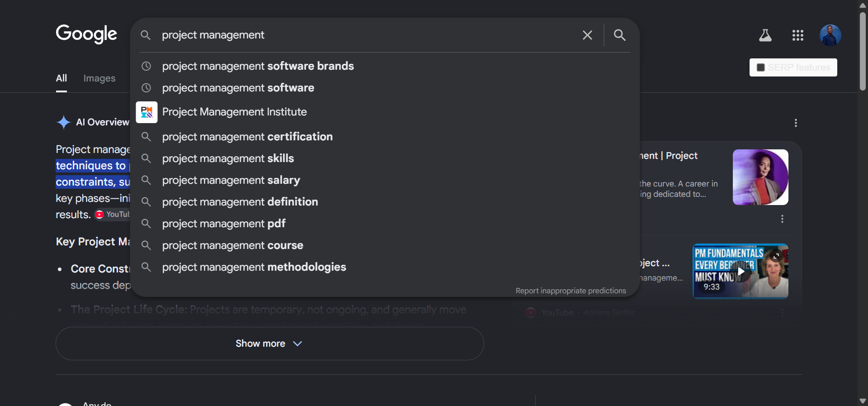
Task: Open the account profile avatar
Action: click(x=830, y=35)
